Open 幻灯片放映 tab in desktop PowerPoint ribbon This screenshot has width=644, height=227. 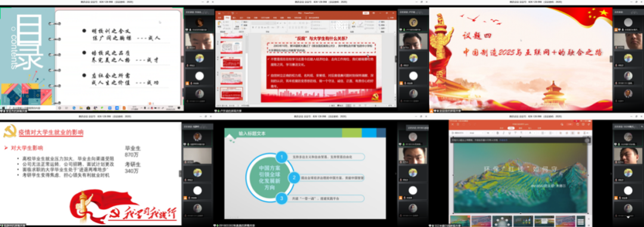tap(265, 18)
